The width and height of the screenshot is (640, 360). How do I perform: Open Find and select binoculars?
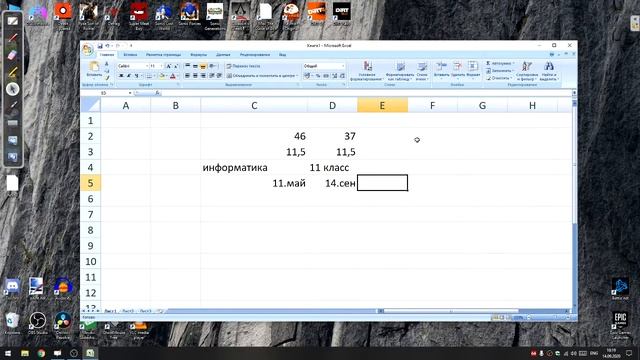[549, 71]
